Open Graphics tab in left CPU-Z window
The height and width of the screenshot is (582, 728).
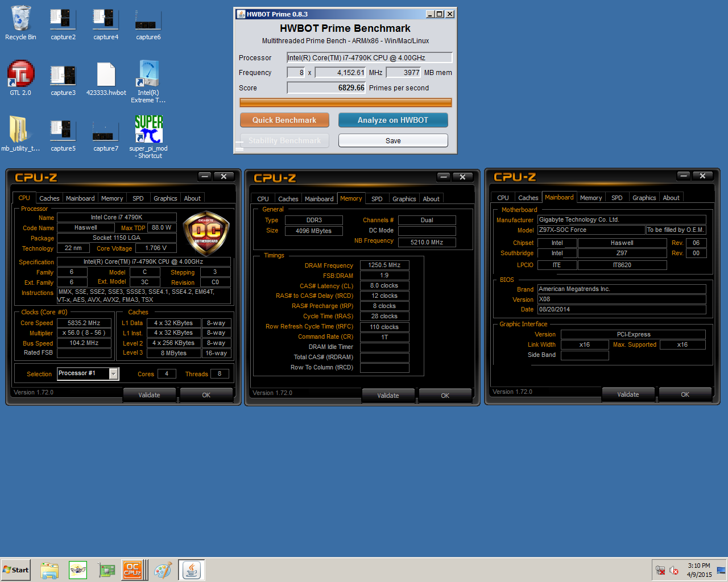point(166,198)
